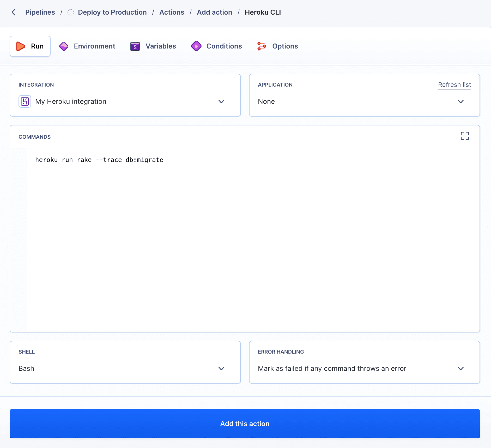Click the Add this action button
This screenshot has height=448, width=491.
click(x=245, y=423)
